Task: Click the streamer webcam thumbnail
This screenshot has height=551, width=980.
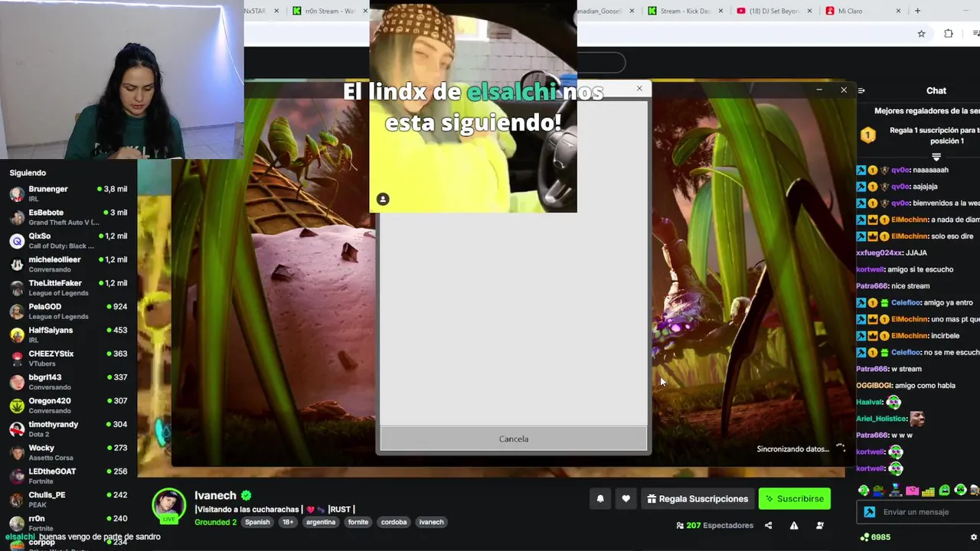Action: (122, 80)
